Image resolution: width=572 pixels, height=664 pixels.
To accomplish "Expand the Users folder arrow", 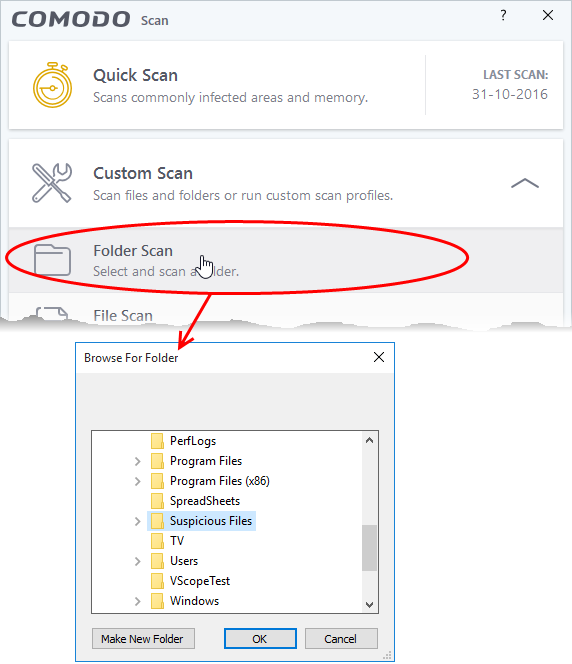I will (138, 562).
